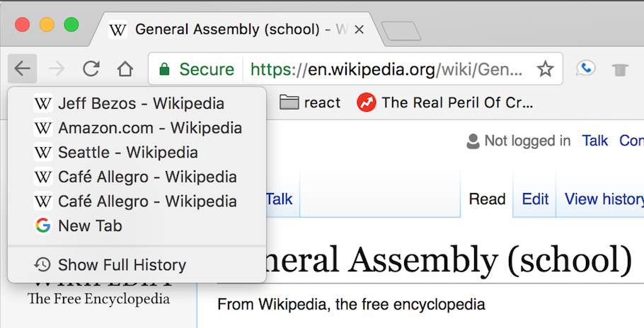Go back to Amazon.com Wikipedia page
The width and height of the screenshot is (644, 328).
149,128
